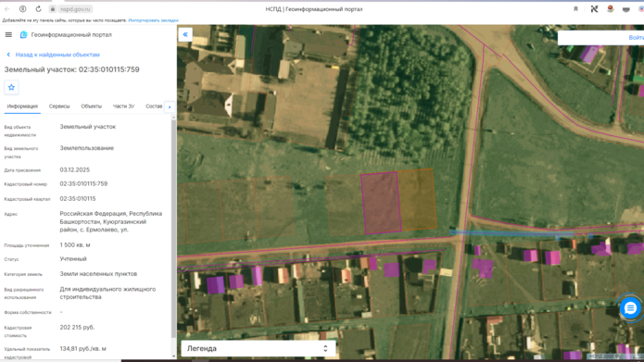
Task: Click the date value 03.12.2025
Action: click(75, 170)
